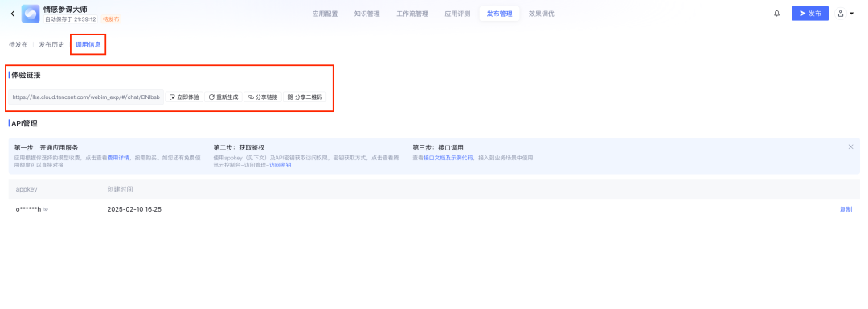Select the 调用信息 sub-tab
Image resolution: width=868 pixels, height=309 pixels.
88,45
